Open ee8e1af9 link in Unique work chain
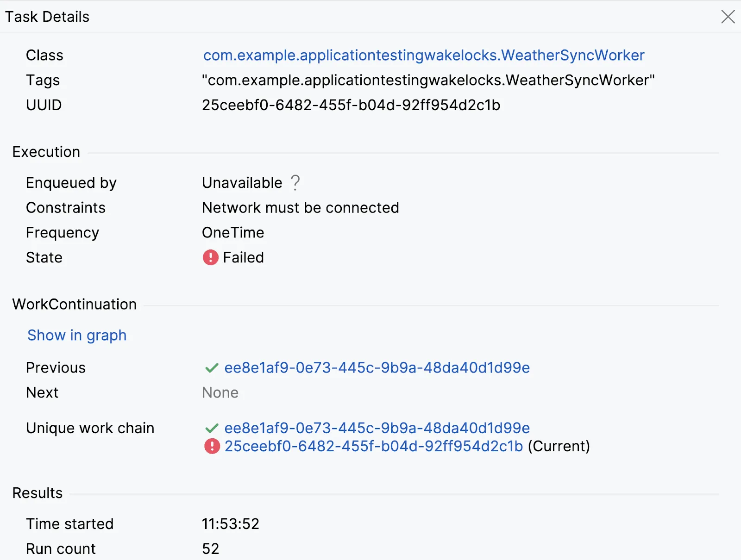Image resolution: width=741 pixels, height=560 pixels. point(377,428)
